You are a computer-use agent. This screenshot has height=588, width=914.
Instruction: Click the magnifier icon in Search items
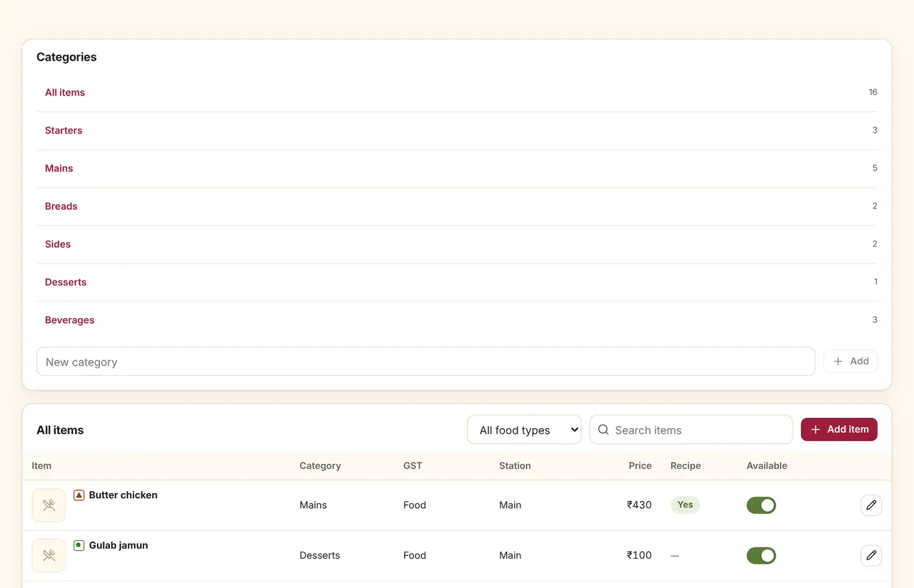[x=603, y=430]
